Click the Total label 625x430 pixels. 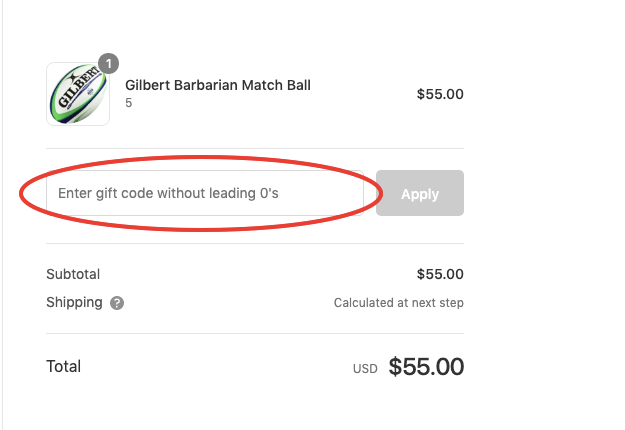63,366
